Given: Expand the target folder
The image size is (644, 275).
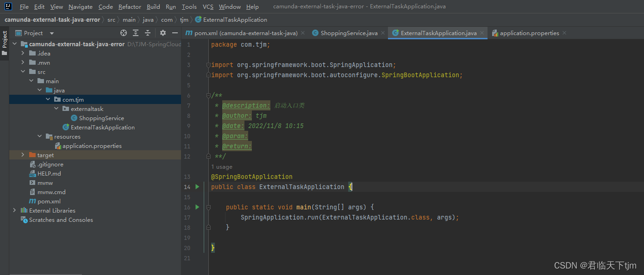Looking at the screenshot, I should point(22,155).
